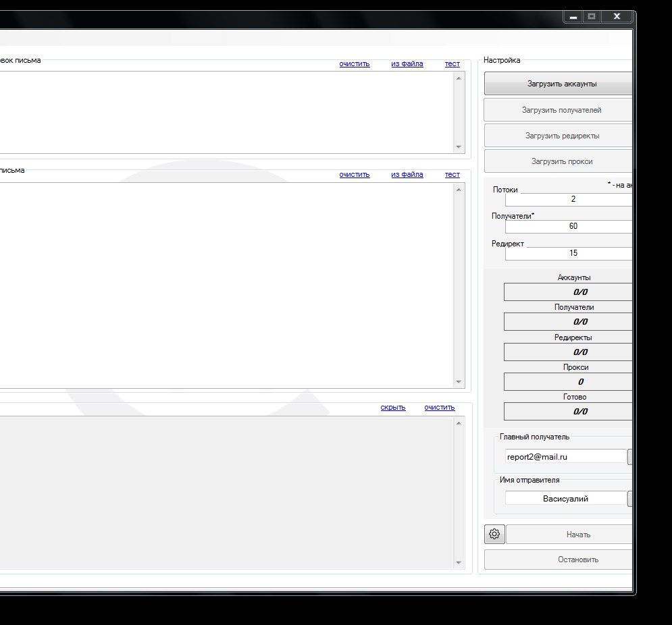
Task: Focus the Получатели value field showing 60
Action: [x=569, y=226]
